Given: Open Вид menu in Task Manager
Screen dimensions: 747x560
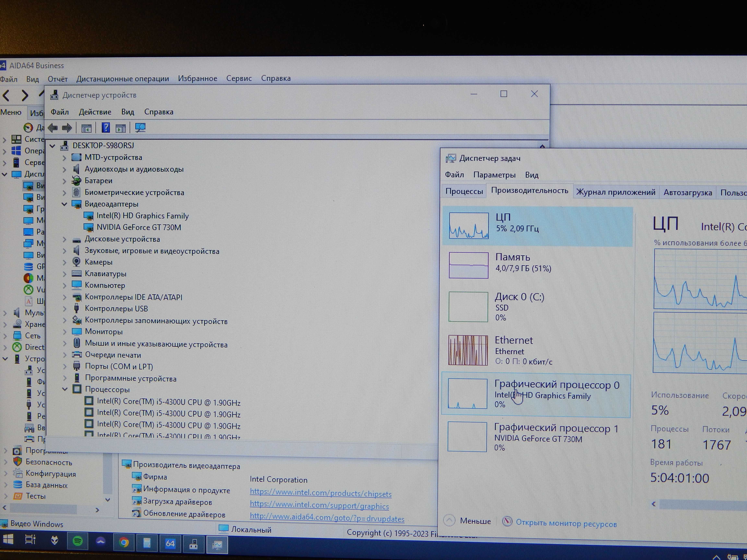Looking at the screenshot, I should [x=532, y=175].
